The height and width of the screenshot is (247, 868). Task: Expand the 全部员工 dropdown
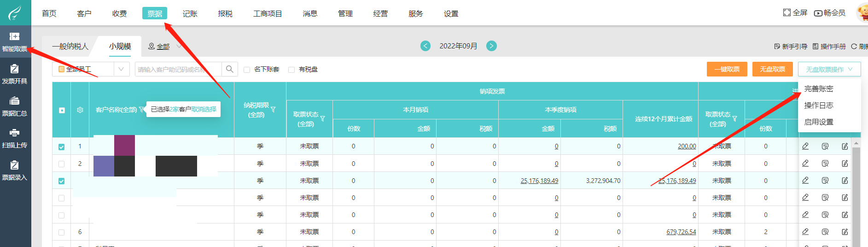click(121, 69)
